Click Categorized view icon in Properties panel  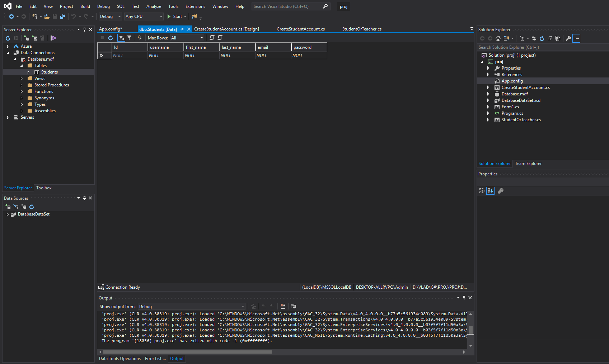pos(482,191)
